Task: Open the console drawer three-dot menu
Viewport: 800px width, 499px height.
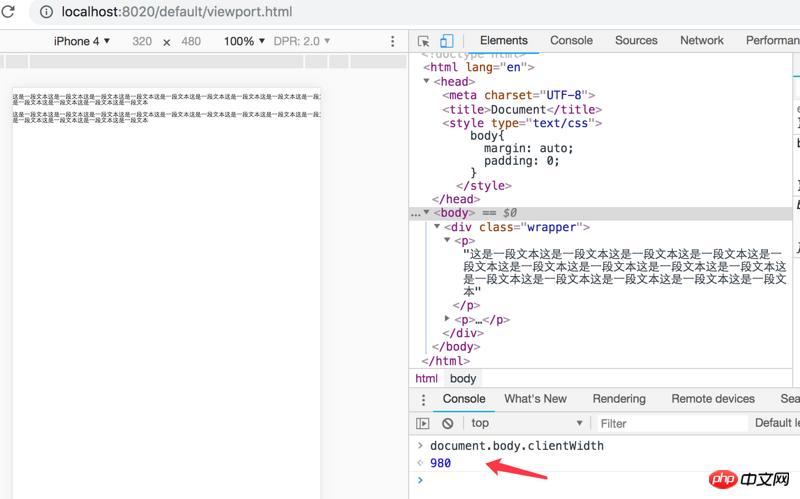Action: click(x=423, y=398)
